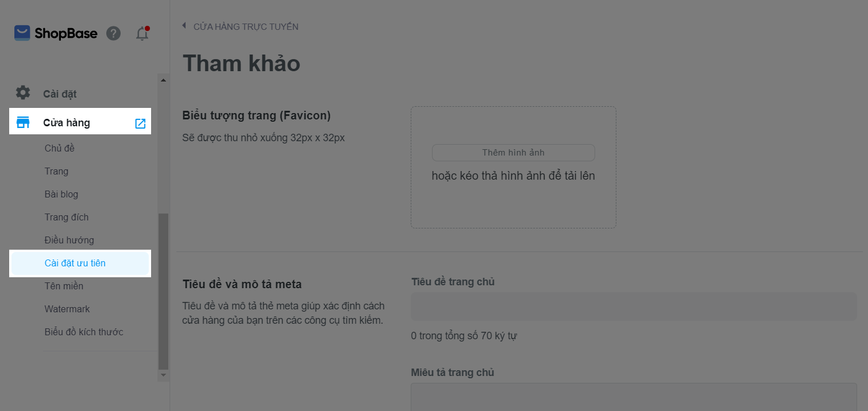Click CỬA HÀNG TRỰC TUYẾN breadcrumb link
The width and height of the screenshot is (868, 411).
click(x=246, y=26)
